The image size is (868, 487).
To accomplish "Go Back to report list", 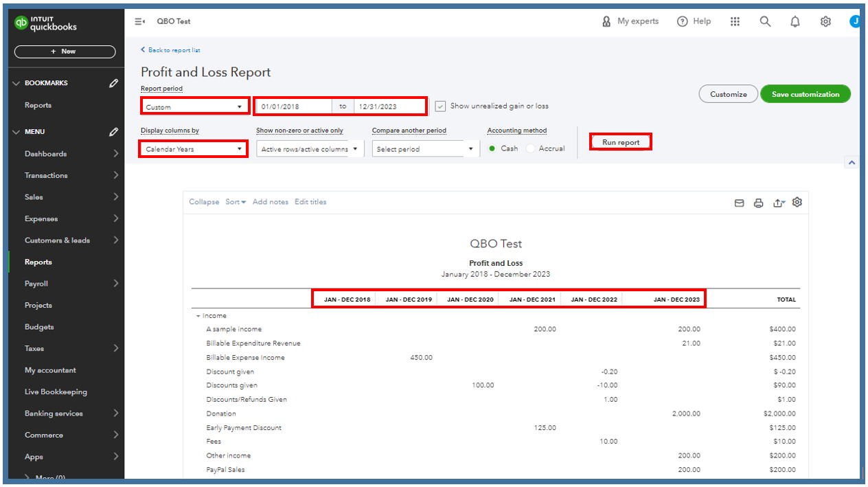I will (x=170, y=50).
